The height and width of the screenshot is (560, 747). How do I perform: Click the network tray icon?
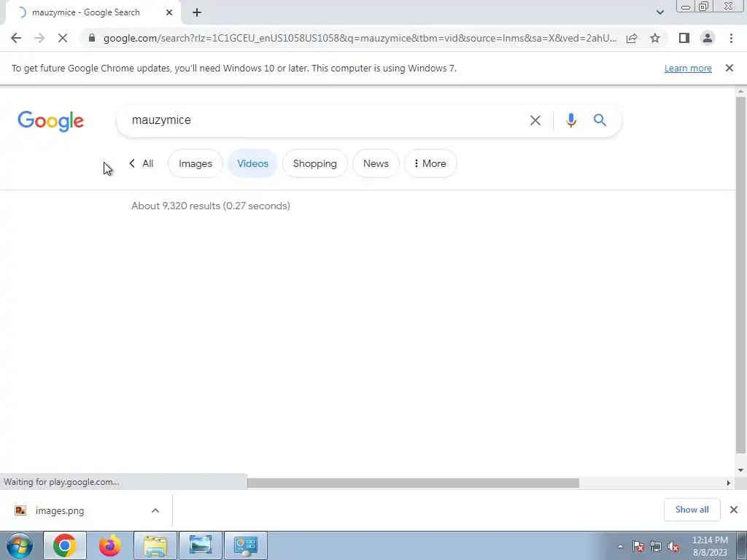pos(656,546)
